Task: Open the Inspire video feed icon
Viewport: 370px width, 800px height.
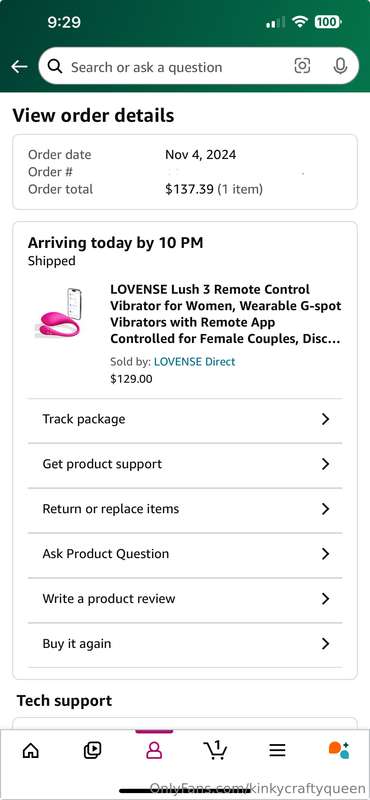Action: 92,749
